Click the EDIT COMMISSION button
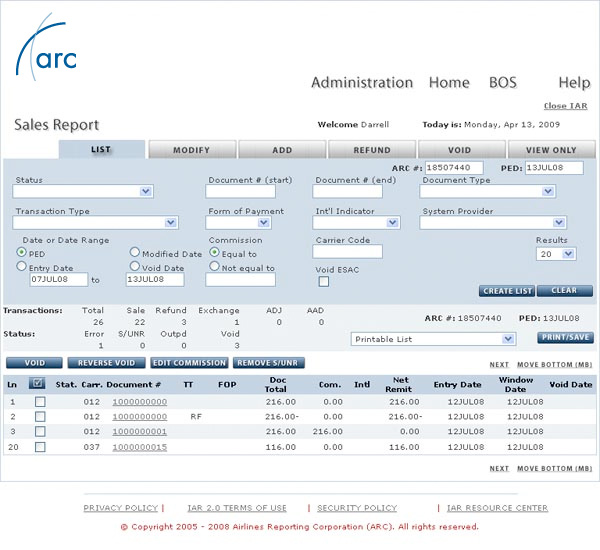 (x=189, y=363)
